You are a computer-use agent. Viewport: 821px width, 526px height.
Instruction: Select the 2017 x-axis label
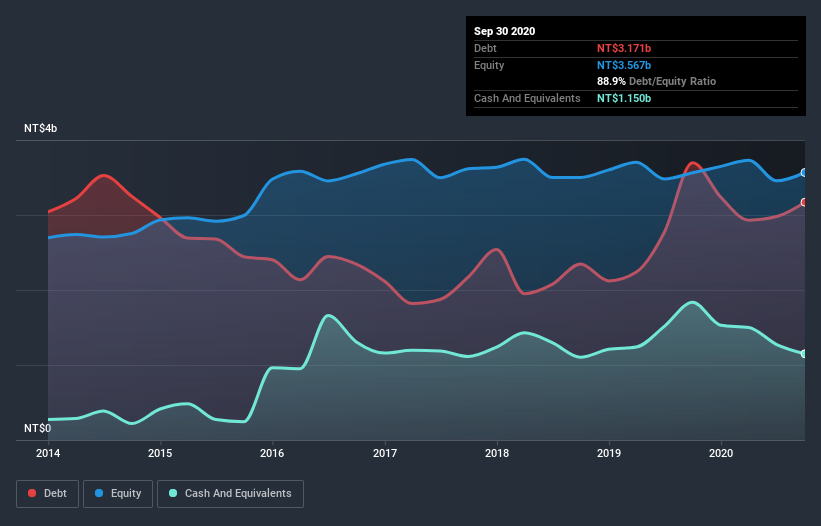385,453
